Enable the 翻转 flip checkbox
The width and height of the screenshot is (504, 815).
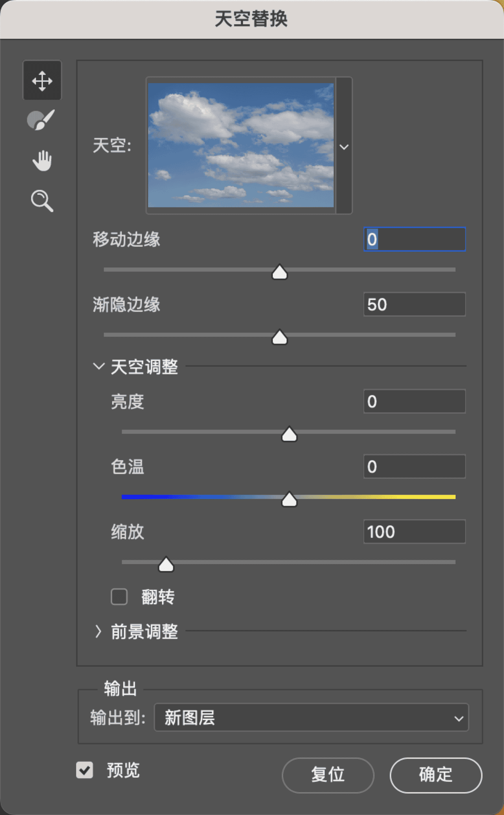[x=119, y=597]
